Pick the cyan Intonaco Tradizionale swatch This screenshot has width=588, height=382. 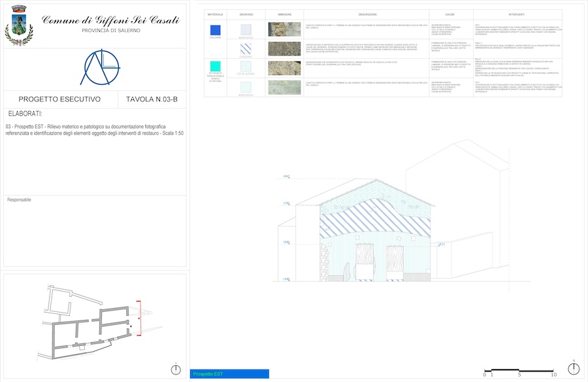pyautogui.click(x=216, y=65)
